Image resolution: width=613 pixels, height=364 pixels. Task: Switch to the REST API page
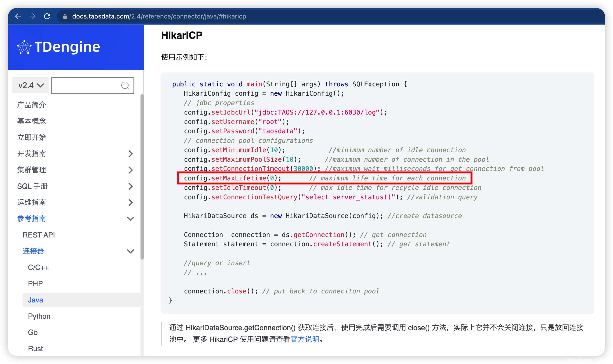[39, 235]
